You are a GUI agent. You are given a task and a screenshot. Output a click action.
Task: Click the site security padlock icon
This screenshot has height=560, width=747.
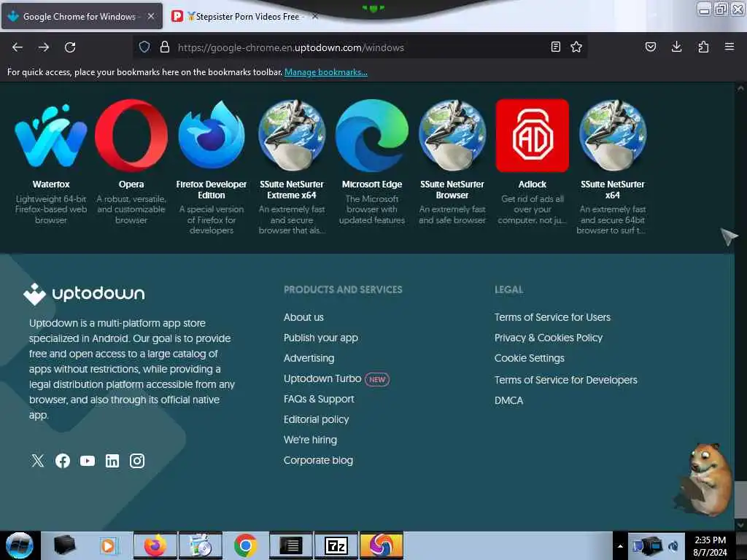(165, 47)
